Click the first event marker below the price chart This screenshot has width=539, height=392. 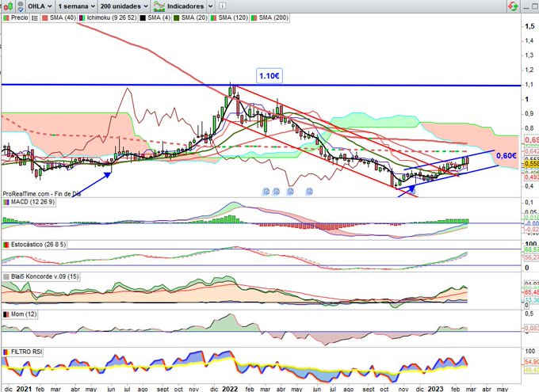point(266,191)
